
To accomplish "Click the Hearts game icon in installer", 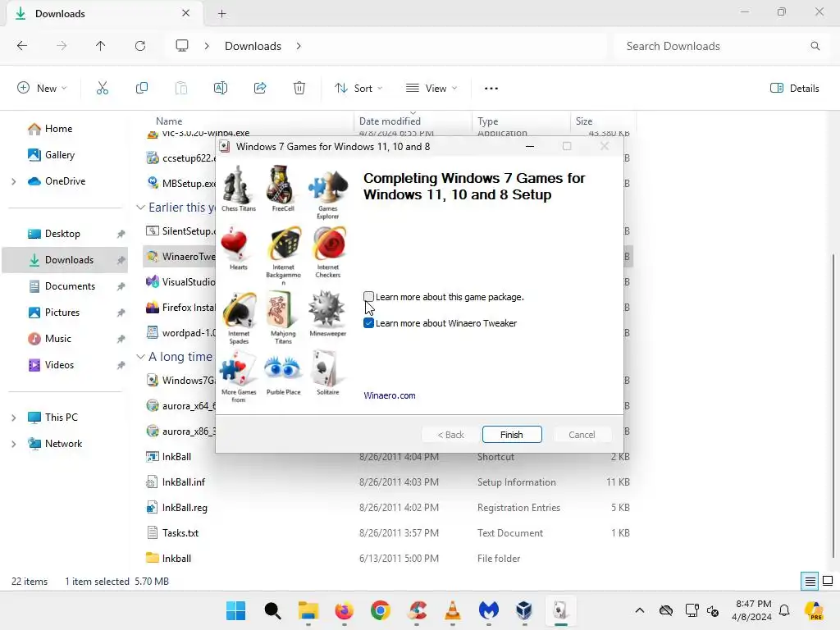I will click(x=235, y=244).
